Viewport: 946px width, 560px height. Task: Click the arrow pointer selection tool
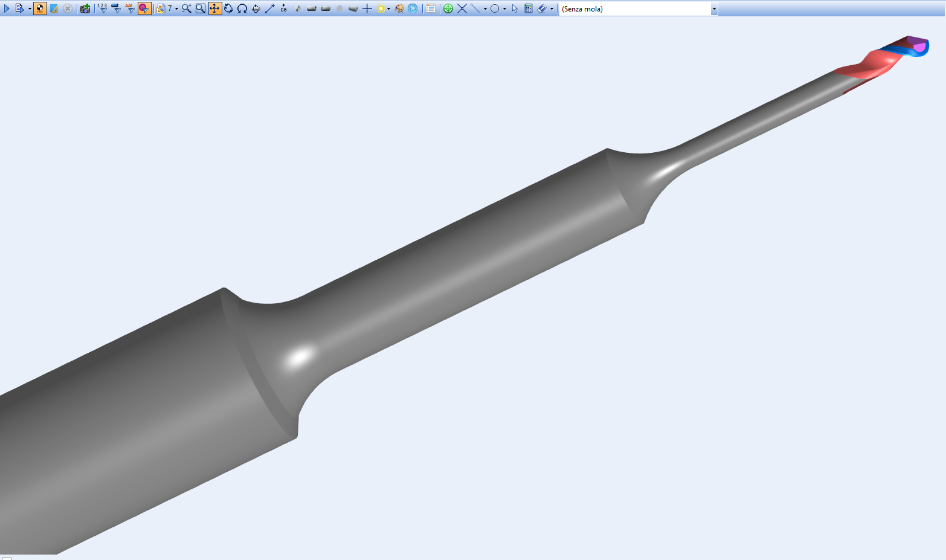pyautogui.click(x=515, y=8)
